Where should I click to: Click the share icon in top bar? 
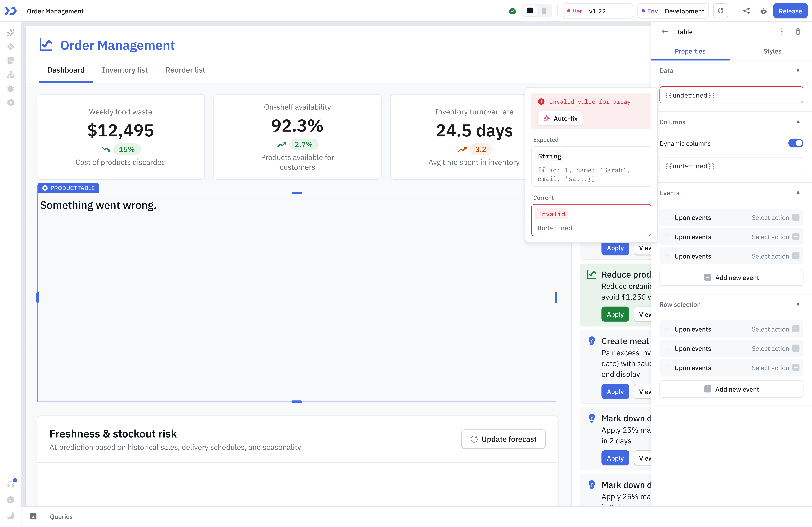click(746, 11)
